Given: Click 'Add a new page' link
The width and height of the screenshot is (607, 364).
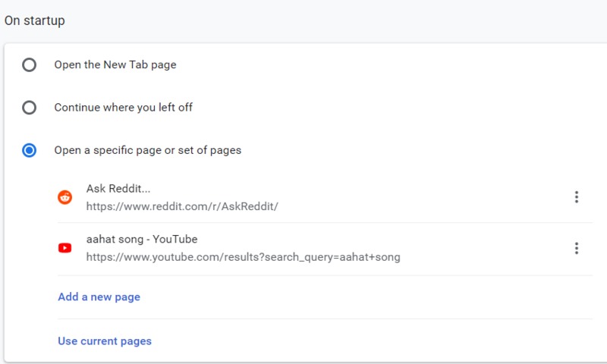Looking at the screenshot, I should [x=99, y=297].
